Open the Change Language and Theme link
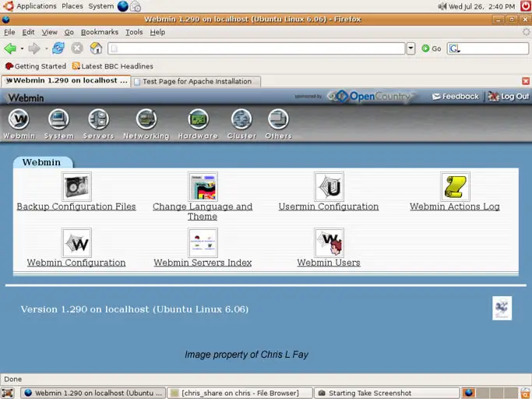532x399 pixels. point(203,211)
